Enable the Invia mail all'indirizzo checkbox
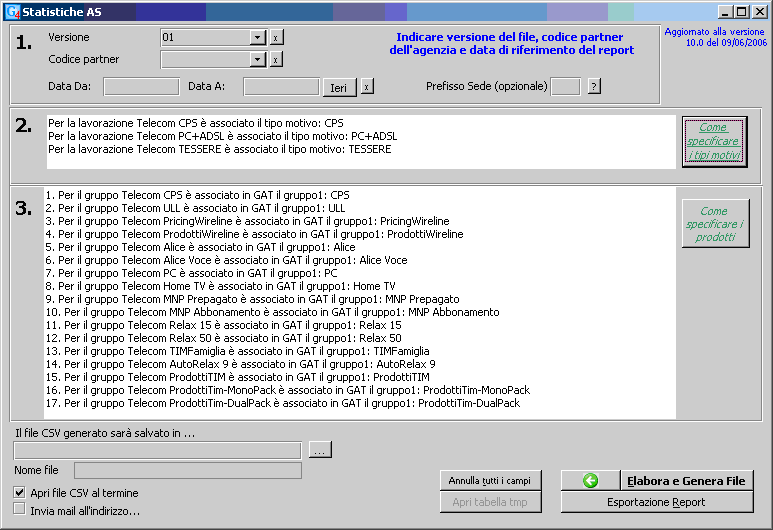This screenshot has height=530, width=773. coord(20,510)
